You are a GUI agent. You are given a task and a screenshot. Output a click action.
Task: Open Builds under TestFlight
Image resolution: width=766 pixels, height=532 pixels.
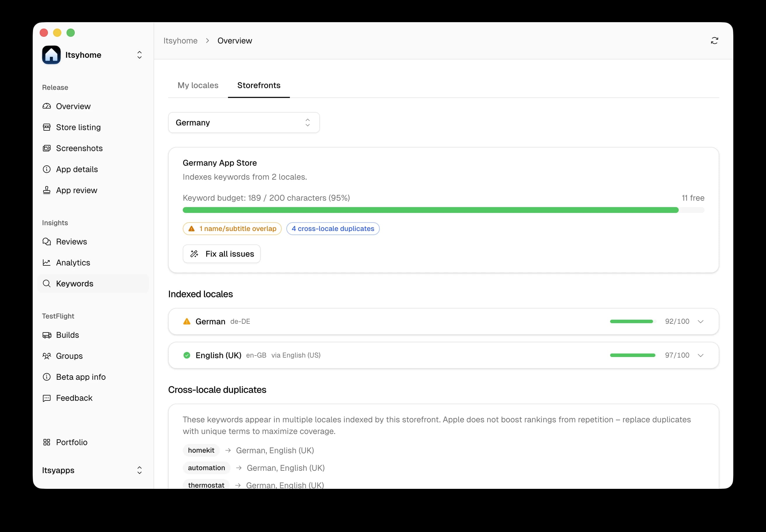(x=67, y=335)
